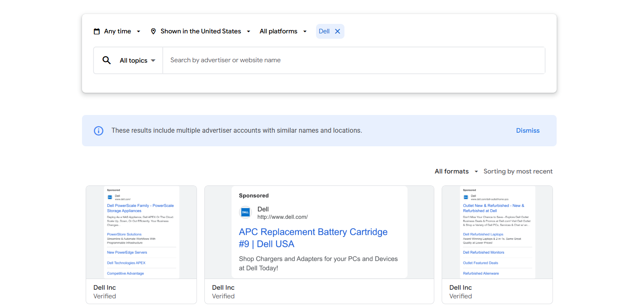Image resolution: width=644 pixels, height=307 pixels.
Task: Click the Dell Refurbished Monitors sitelink
Action: [484, 252]
